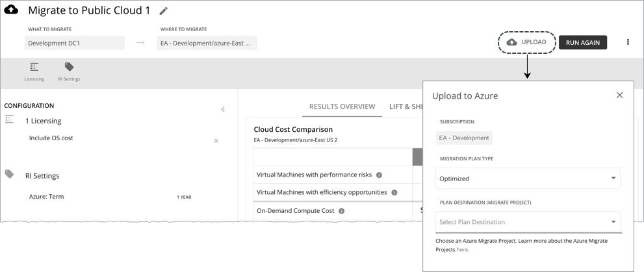The height and width of the screenshot is (272, 644).
Task: Click info icon beside performance risks row
Action: pyautogui.click(x=379, y=175)
